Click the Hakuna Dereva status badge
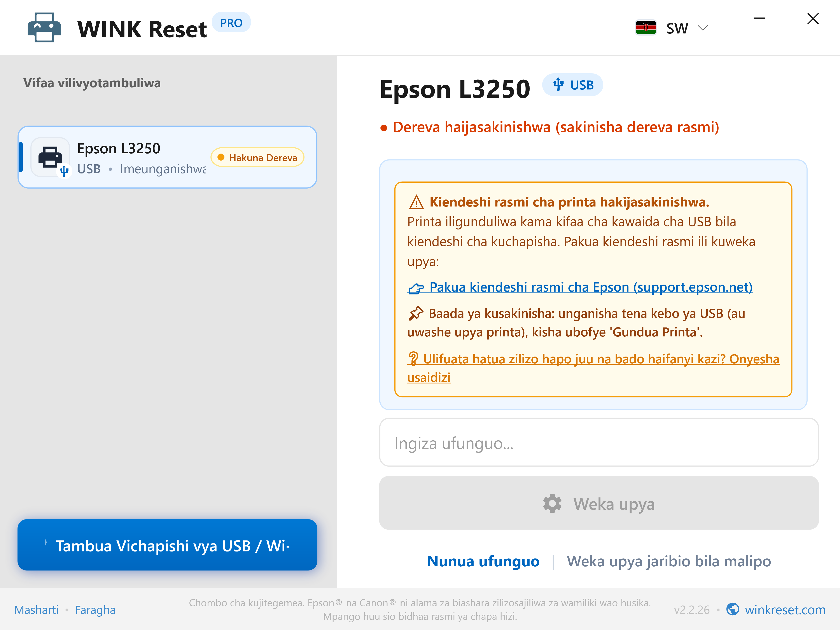The height and width of the screenshot is (630, 840). pos(257,157)
